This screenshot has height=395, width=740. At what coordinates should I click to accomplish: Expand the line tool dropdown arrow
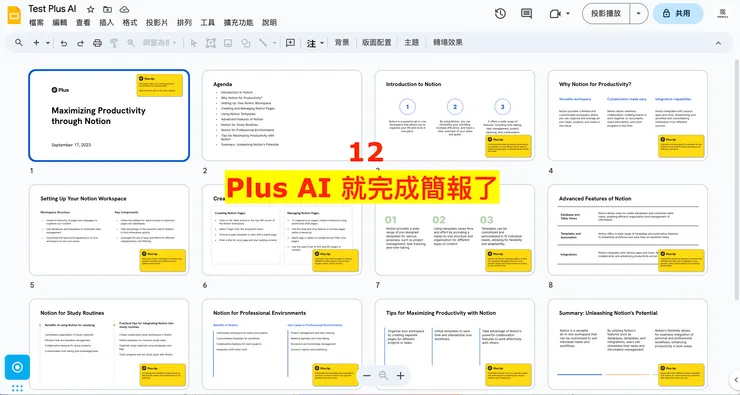click(x=274, y=43)
